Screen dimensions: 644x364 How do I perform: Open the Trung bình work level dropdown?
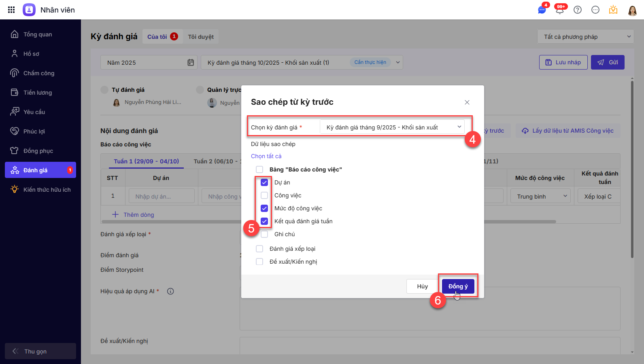[540, 197]
